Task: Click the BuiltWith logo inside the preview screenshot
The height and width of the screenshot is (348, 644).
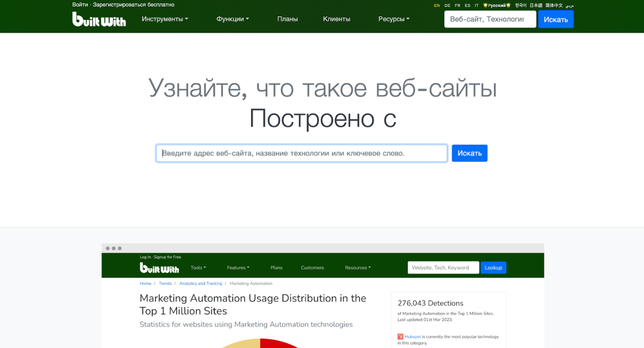Action: tap(159, 268)
